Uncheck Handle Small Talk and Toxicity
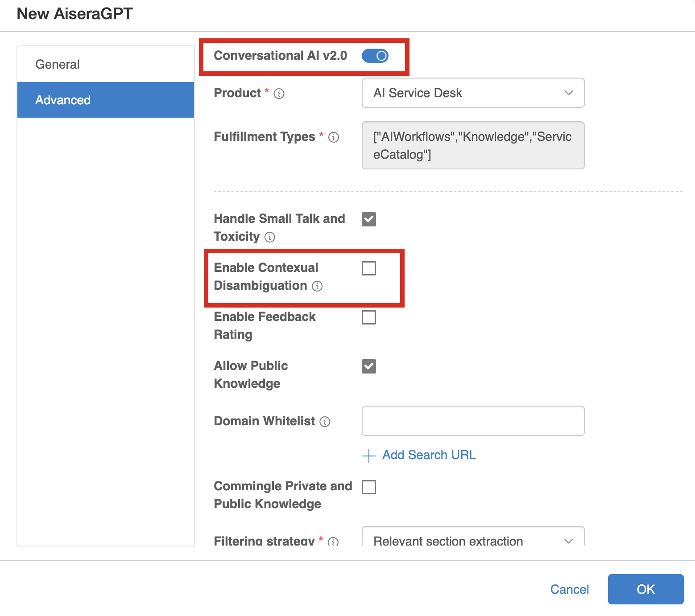695x616 pixels. click(369, 219)
